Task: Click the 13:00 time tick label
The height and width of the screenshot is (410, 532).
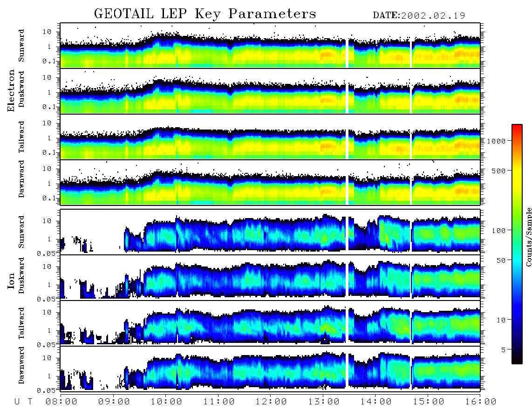Action: 324,402
